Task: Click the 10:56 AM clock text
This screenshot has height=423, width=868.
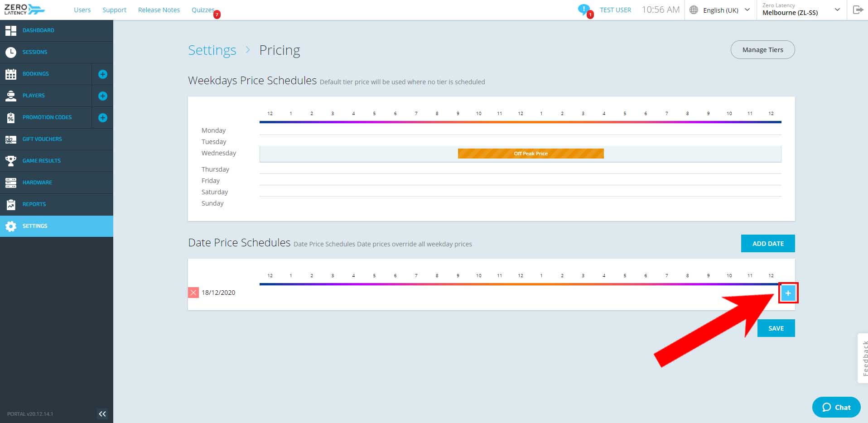Action: click(x=661, y=10)
